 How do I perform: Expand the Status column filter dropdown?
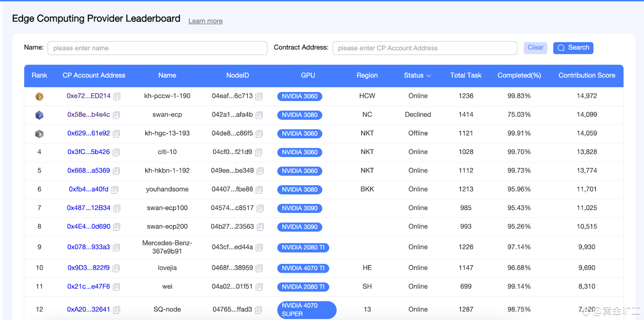tap(428, 76)
